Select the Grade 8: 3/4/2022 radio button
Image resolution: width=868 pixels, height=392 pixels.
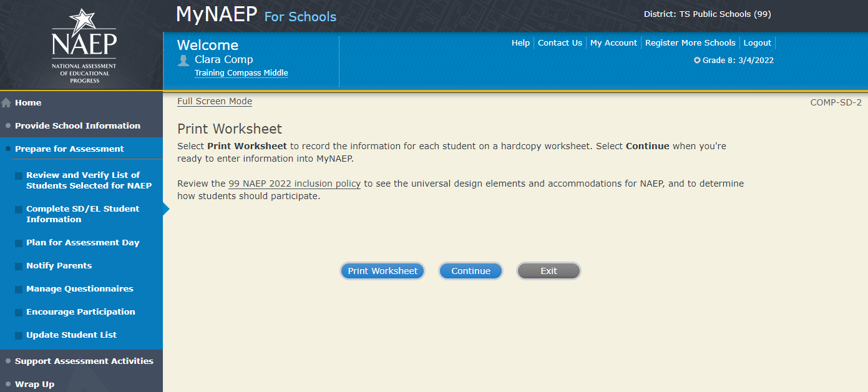[697, 61]
